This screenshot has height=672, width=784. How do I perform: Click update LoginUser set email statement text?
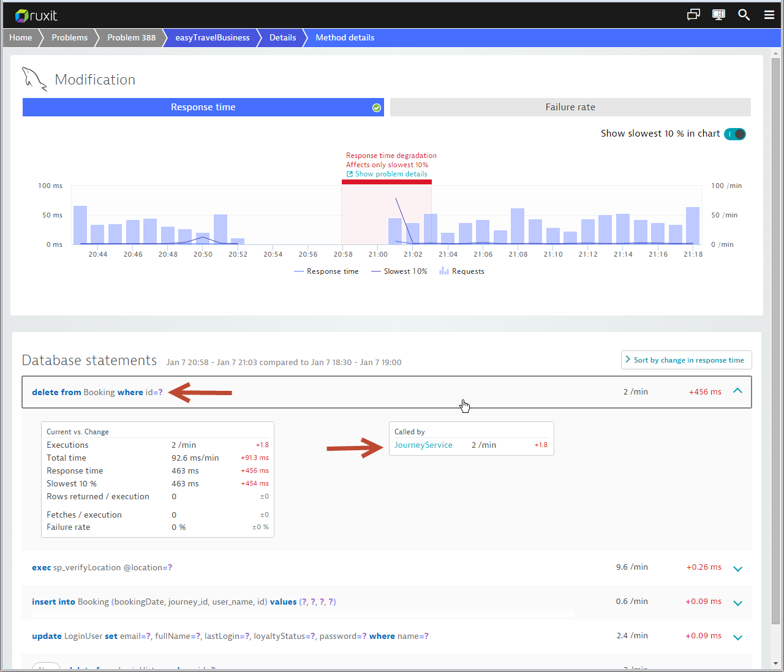pyautogui.click(x=230, y=636)
